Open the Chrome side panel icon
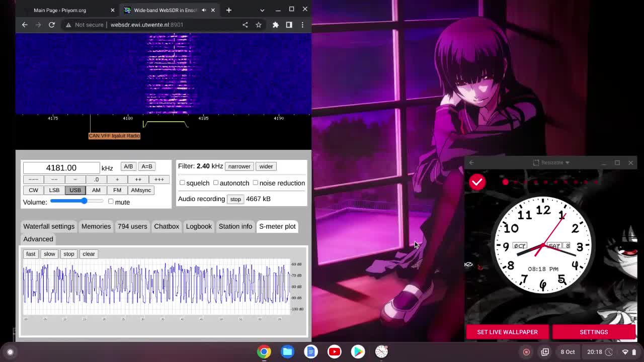 coord(289,25)
